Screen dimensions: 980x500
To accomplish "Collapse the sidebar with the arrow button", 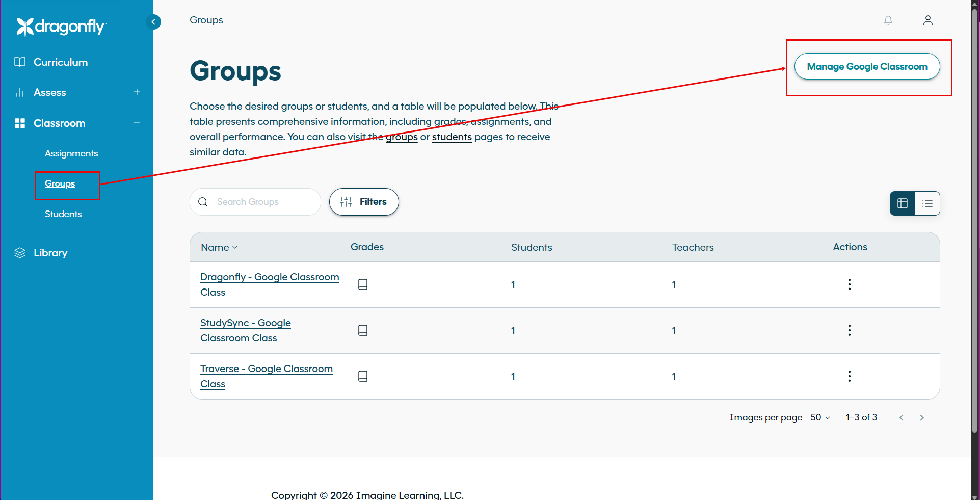I will (153, 22).
